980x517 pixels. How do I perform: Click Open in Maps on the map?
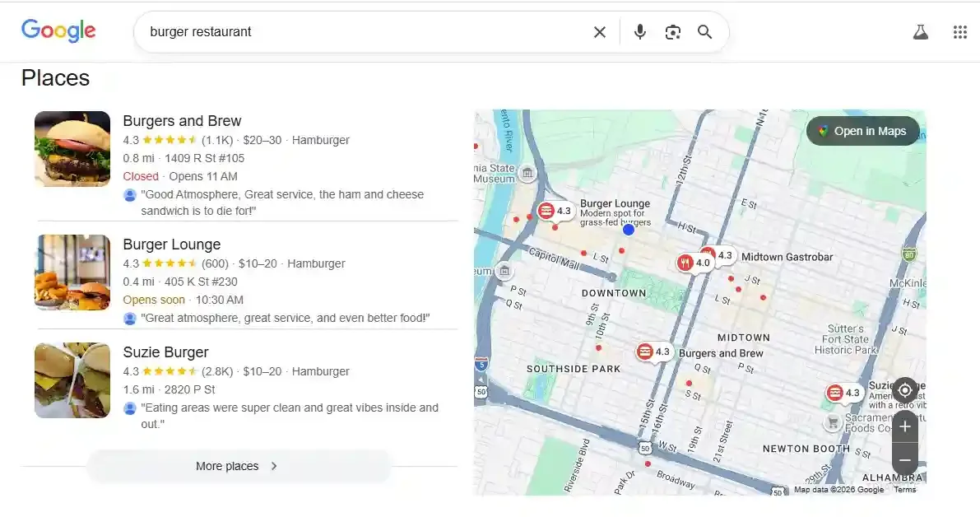pyautogui.click(x=862, y=130)
